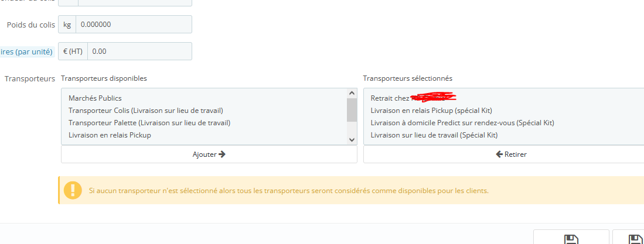Click the highlighted (par unité) help label
The width and height of the screenshot is (644, 244).
27,51
